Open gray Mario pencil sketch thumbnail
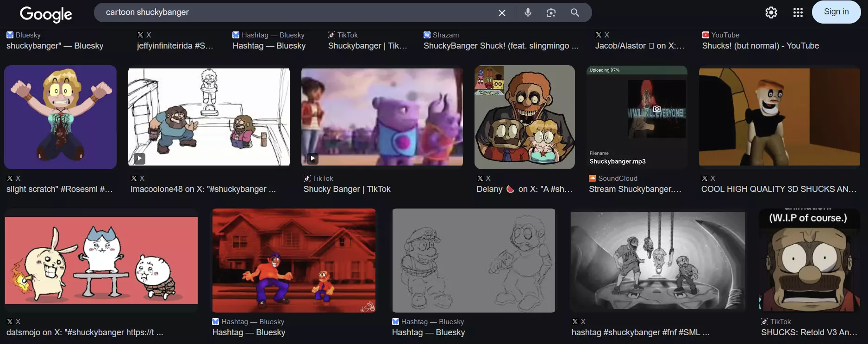Image resolution: width=868 pixels, height=344 pixels. pyautogui.click(x=474, y=260)
